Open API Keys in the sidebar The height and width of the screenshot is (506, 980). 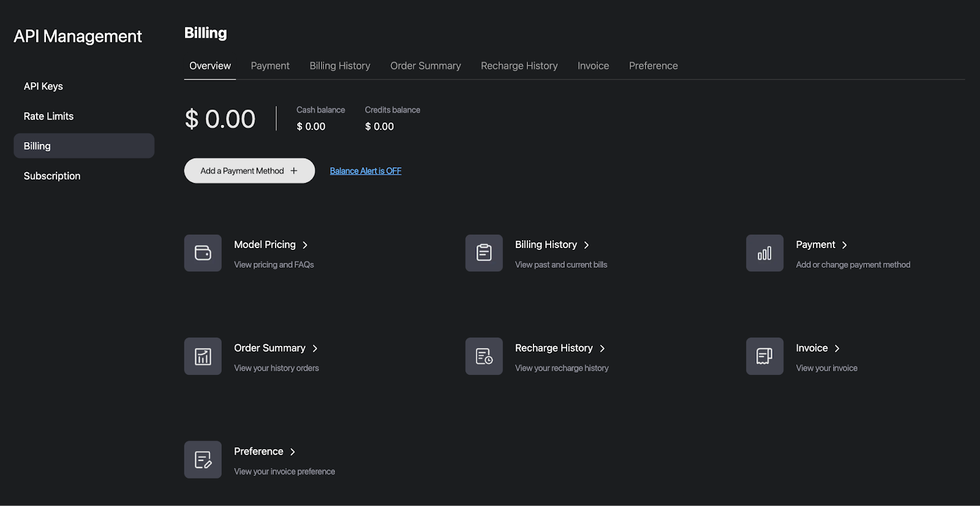coord(43,86)
